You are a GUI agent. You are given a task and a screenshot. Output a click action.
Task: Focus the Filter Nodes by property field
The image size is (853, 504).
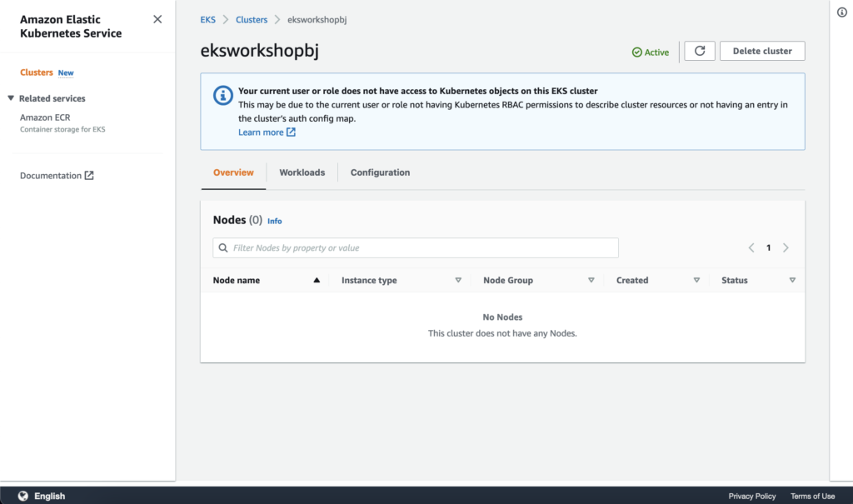(416, 247)
